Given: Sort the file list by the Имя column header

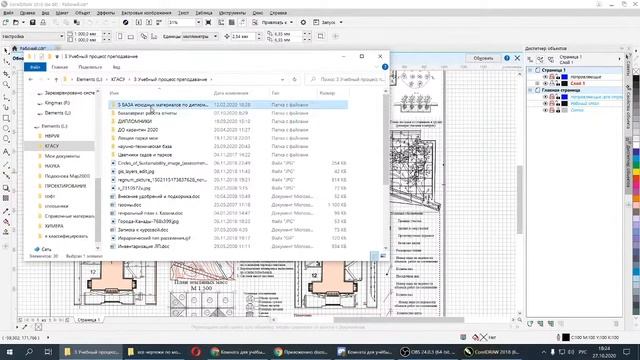Looking at the screenshot, I should (x=114, y=93).
